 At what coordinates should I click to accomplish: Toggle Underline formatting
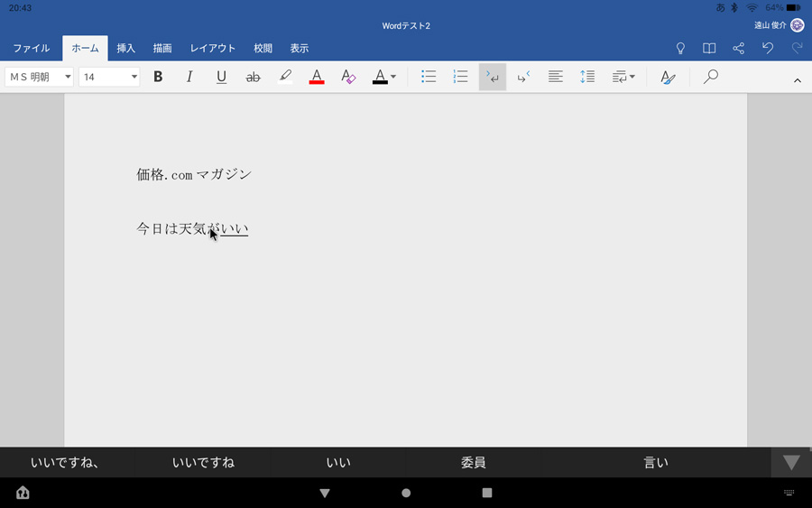(x=221, y=77)
